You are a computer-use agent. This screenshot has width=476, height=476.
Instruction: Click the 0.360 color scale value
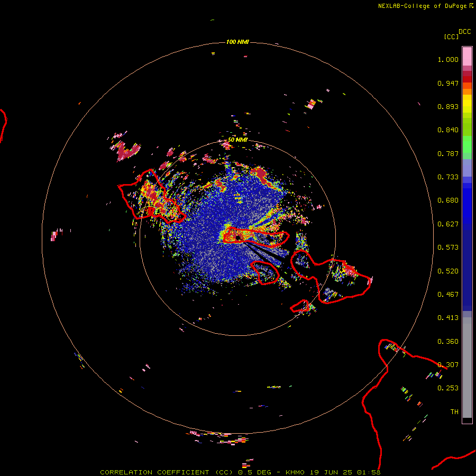point(448,342)
